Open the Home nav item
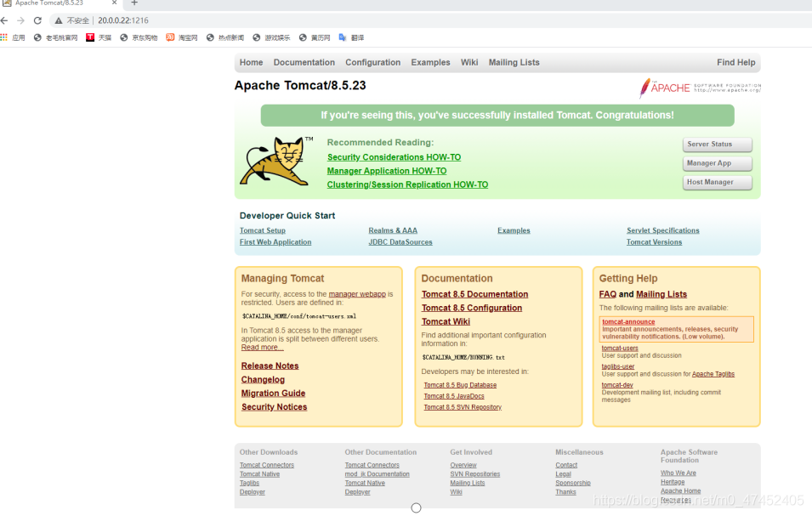Viewport: 812px width, 516px height. [251, 62]
